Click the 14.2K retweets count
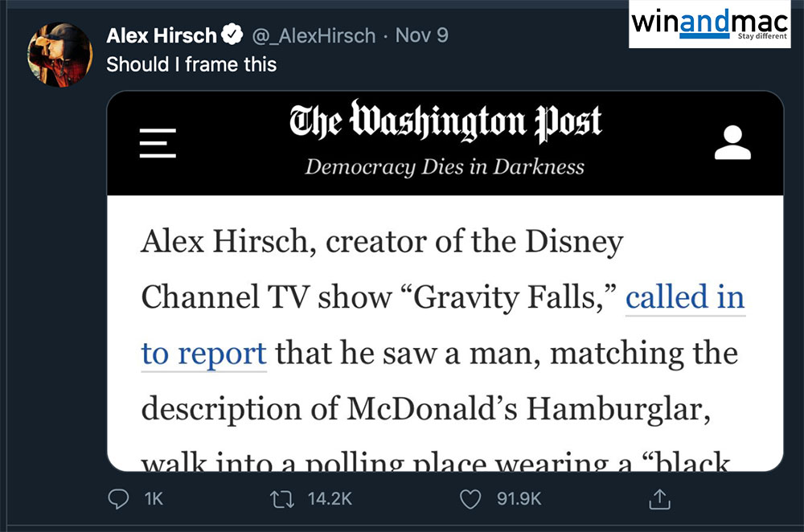The image size is (804, 532). point(330,499)
